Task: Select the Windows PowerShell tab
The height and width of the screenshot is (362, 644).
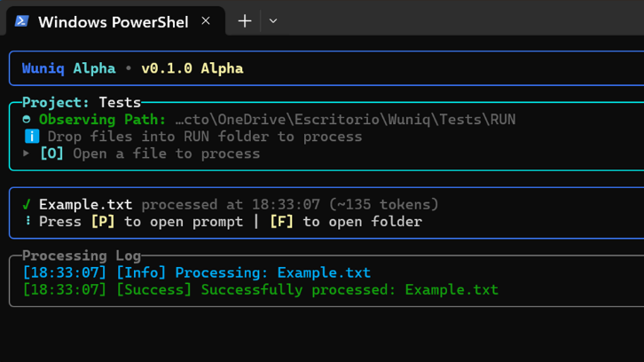Action: coord(113,21)
